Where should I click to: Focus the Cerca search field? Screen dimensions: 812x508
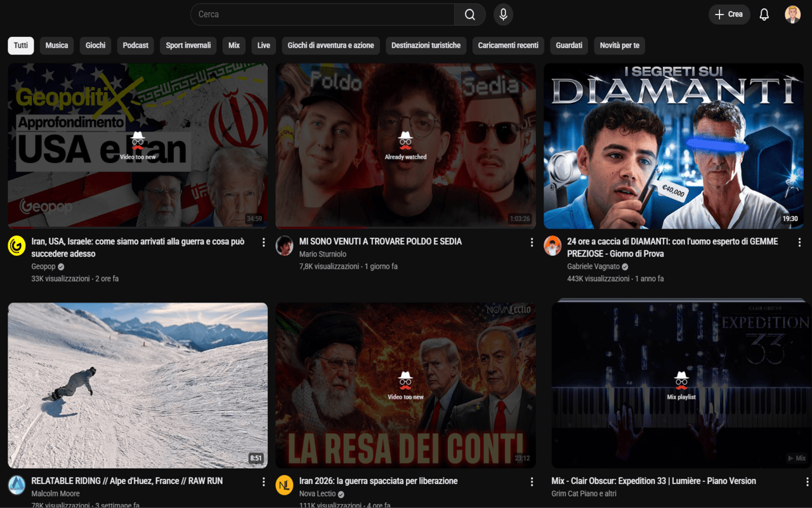(322, 15)
